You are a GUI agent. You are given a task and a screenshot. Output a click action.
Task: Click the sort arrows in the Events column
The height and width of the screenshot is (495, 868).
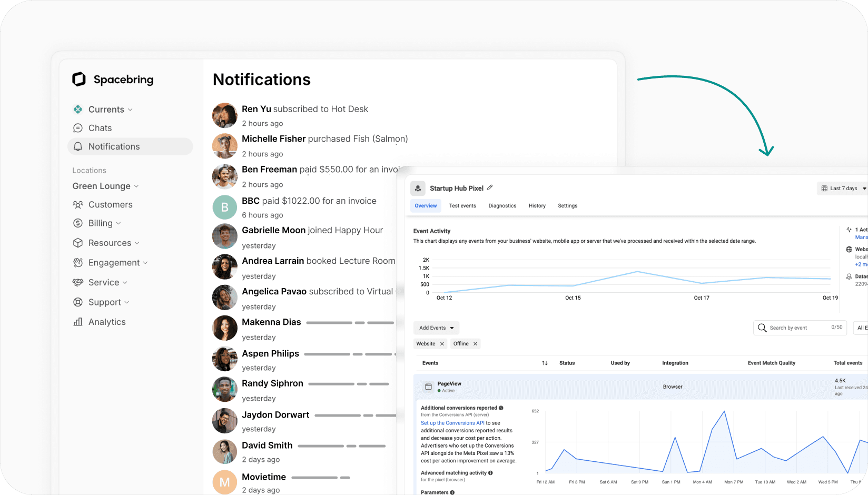coord(545,363)
